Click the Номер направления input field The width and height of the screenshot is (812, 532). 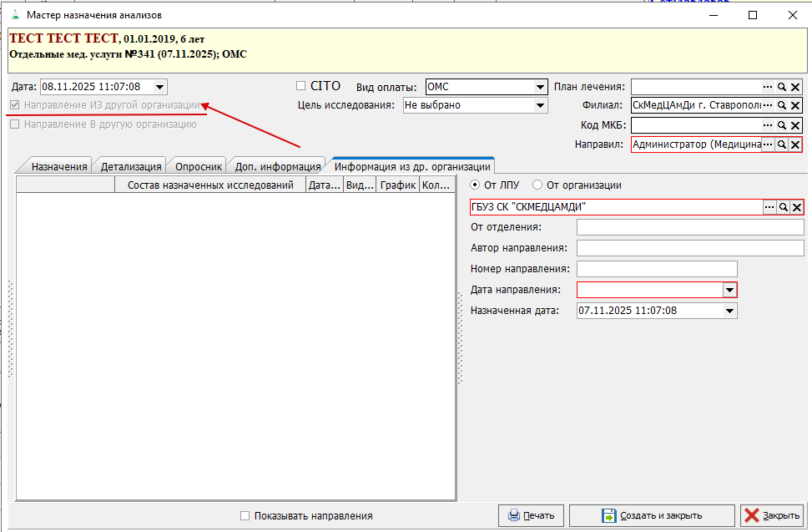coord(657,269)
